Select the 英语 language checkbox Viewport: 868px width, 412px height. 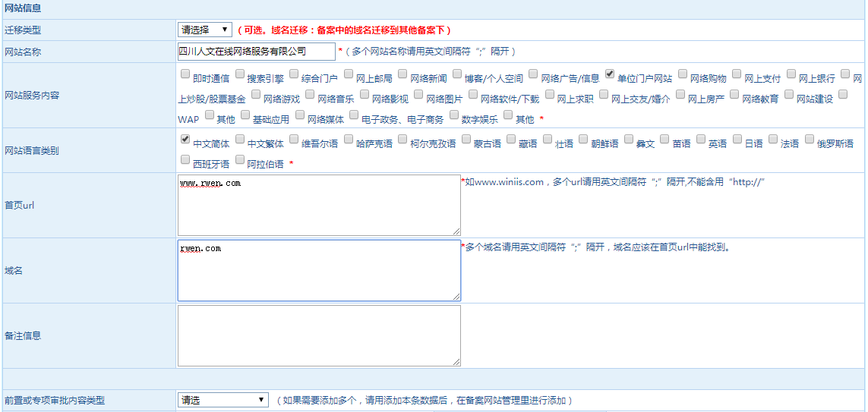(701, 140)
